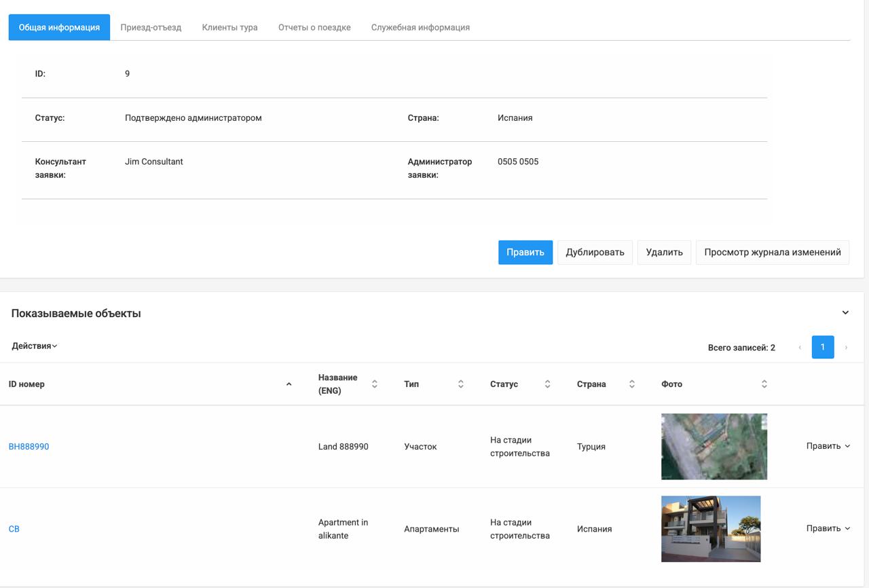
Task: Go to the previous page of records
Action: (799, 347)
